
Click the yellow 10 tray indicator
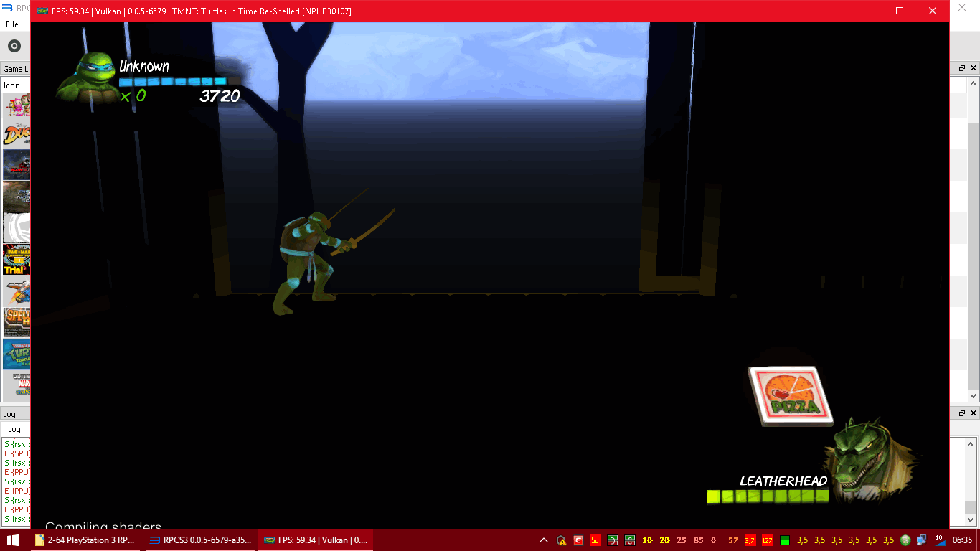pos(648,540)
